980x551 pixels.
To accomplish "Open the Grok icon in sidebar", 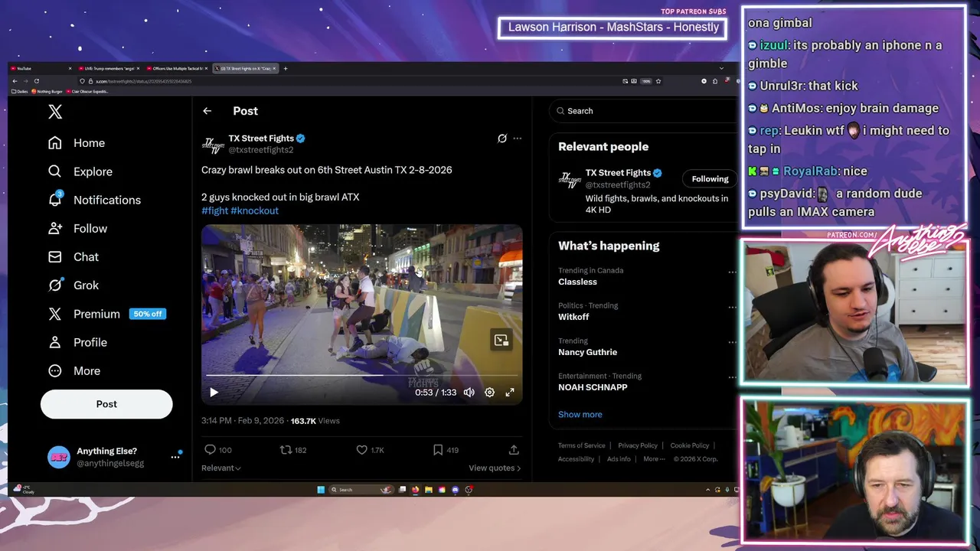I will (54, 285).
